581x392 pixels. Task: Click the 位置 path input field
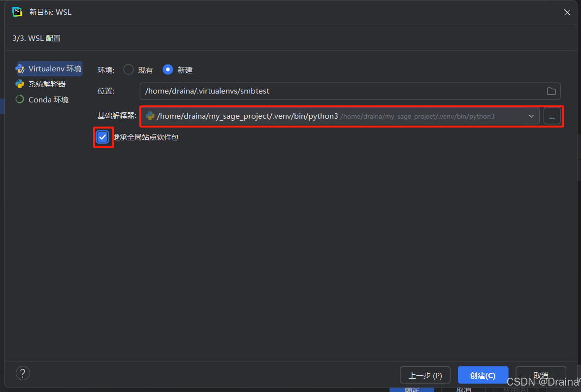pyautogui.click(x=340, y=91)
